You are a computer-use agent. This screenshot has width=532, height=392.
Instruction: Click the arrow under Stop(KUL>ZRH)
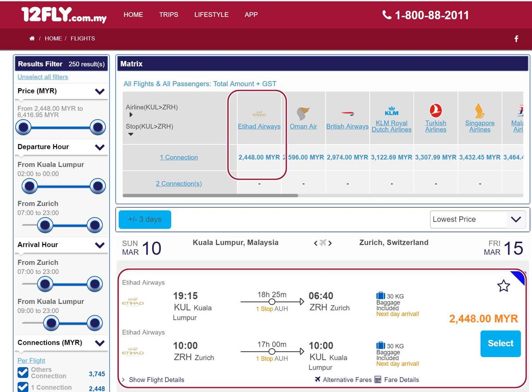(x=131, y=134)
